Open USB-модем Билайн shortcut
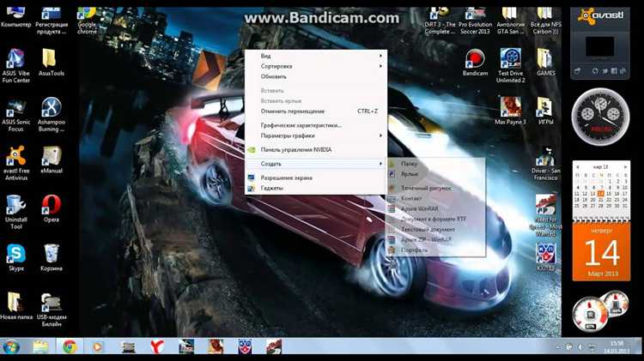 click(52, 310)
